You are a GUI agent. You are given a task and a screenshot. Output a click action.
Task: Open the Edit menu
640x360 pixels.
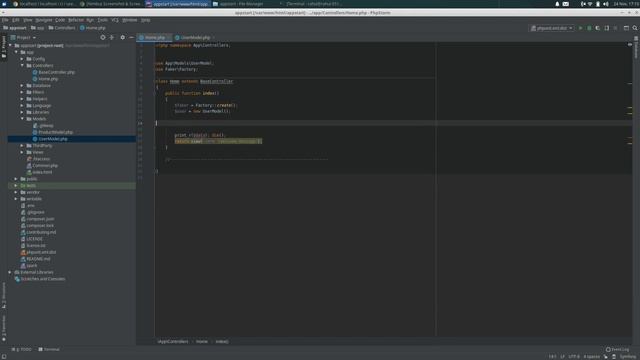(x=16, y=20)
